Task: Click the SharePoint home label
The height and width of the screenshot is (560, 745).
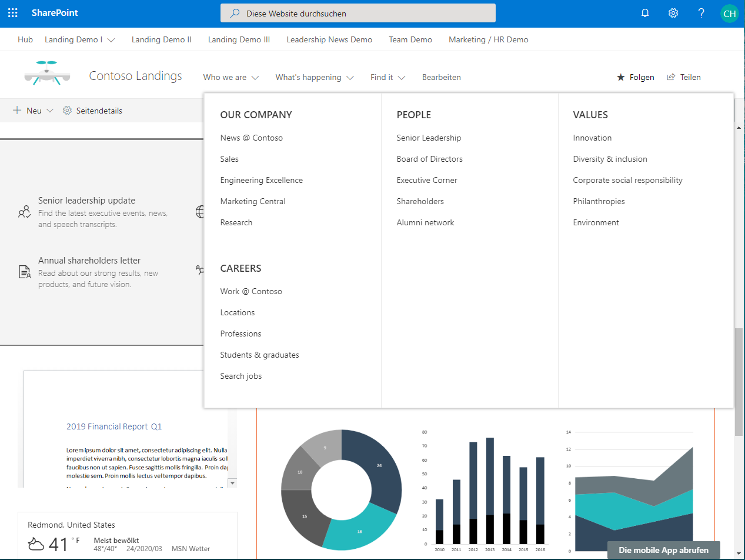Action: (x=55, y=13)
